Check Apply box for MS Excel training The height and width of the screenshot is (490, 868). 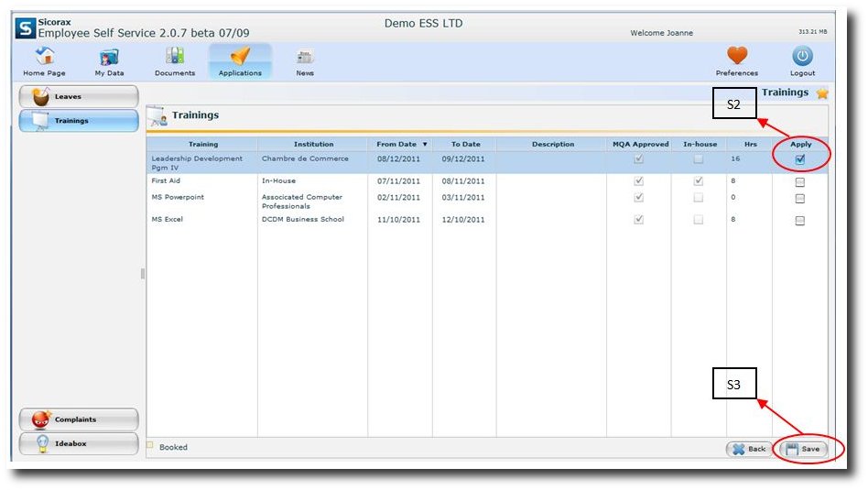click(800, 221)
